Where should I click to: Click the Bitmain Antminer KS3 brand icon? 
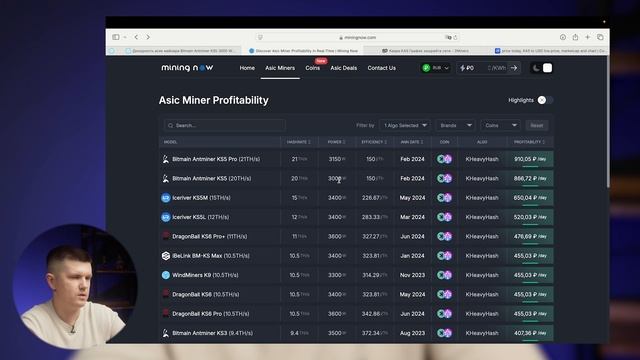[165, 333]
